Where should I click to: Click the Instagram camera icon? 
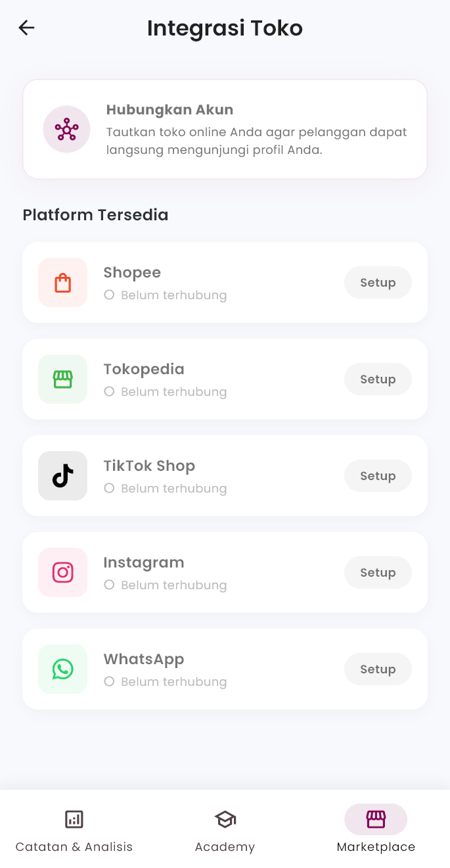[x=62, y=572]
